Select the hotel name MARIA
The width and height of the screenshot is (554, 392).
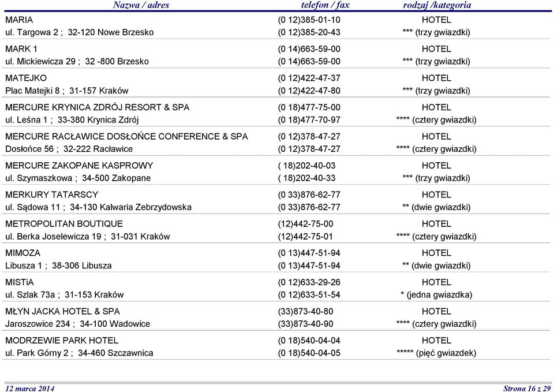pyautogui.click(x=19, y=20)
